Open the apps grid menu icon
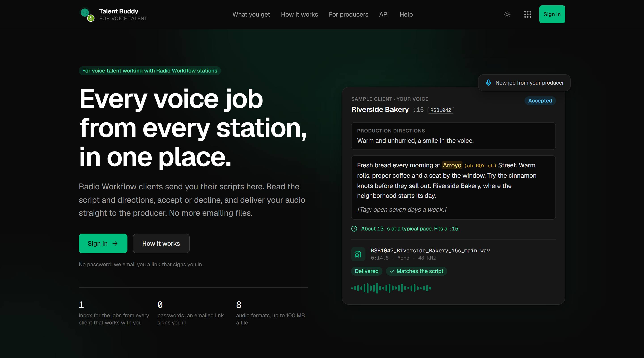The width and height of the screenshot is (644, 358). (527, 14)
